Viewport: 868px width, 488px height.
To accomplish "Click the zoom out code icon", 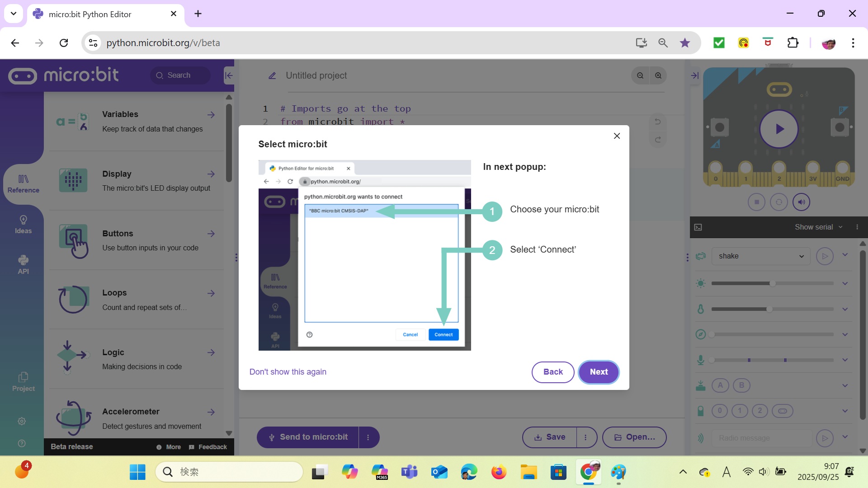I will [x=640, y=75].
